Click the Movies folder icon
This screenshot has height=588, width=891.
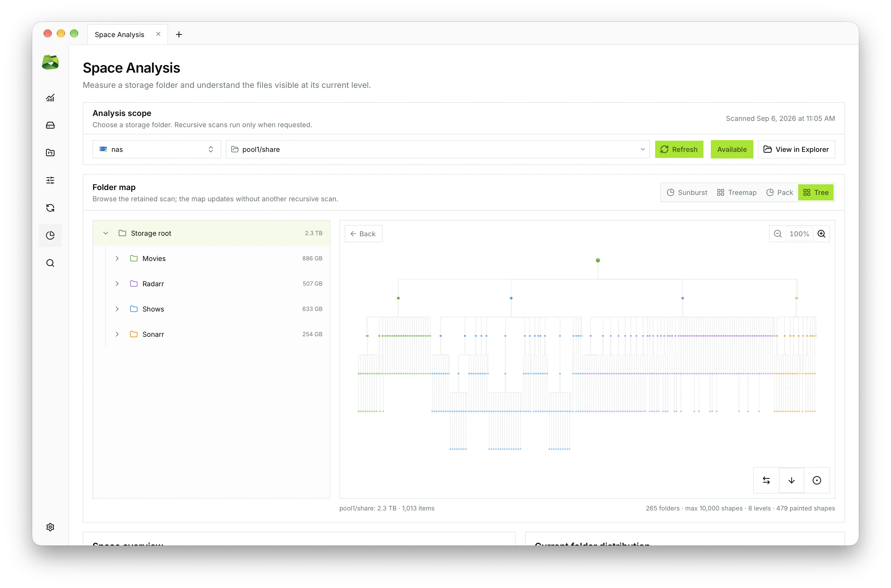(x=134, y=258)
